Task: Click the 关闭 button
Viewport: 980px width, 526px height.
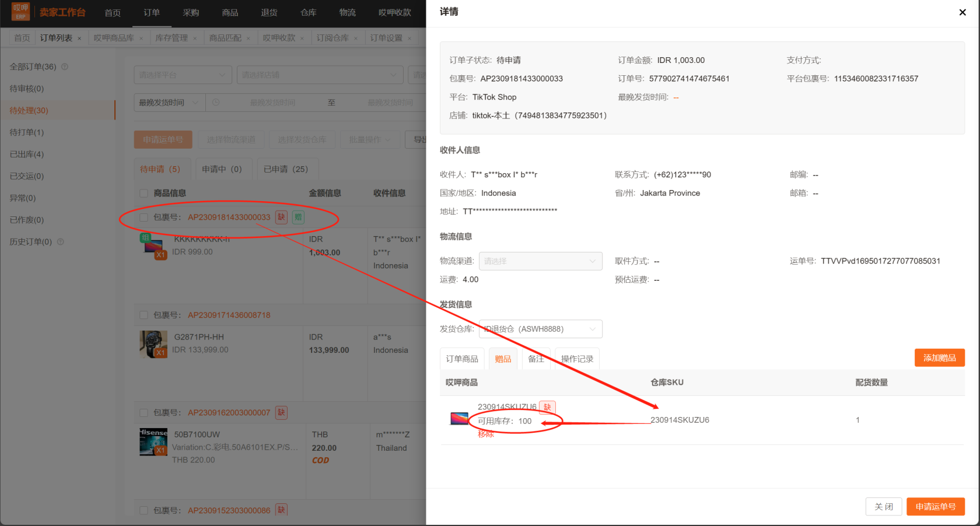Action: pyautogui.click(x=884, y=507)
